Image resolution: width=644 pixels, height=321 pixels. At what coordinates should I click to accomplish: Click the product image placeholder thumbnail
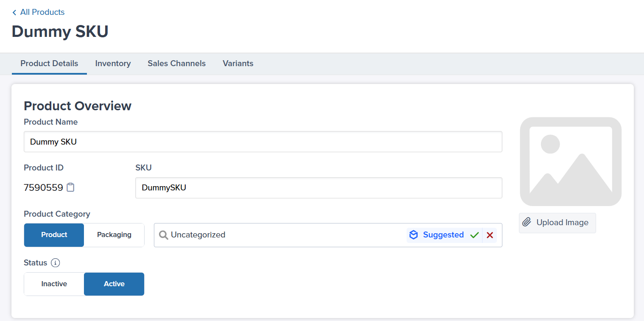click(x=571, y=161)
